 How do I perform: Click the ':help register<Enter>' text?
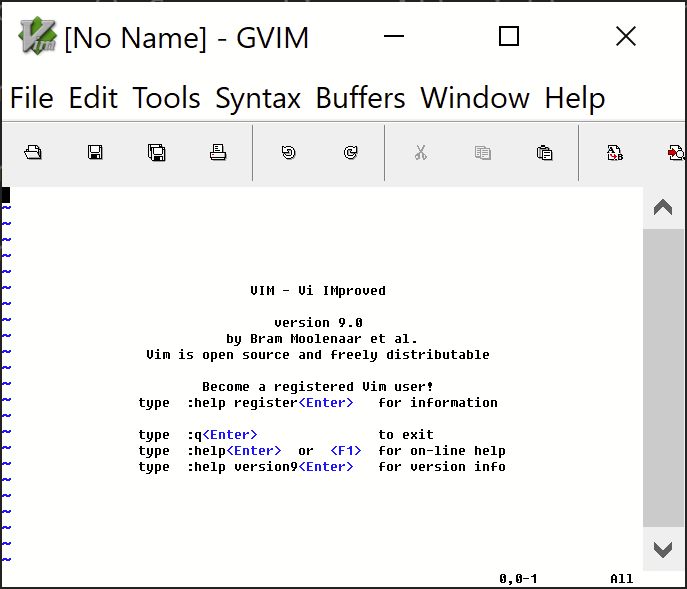tap(270, 403)
